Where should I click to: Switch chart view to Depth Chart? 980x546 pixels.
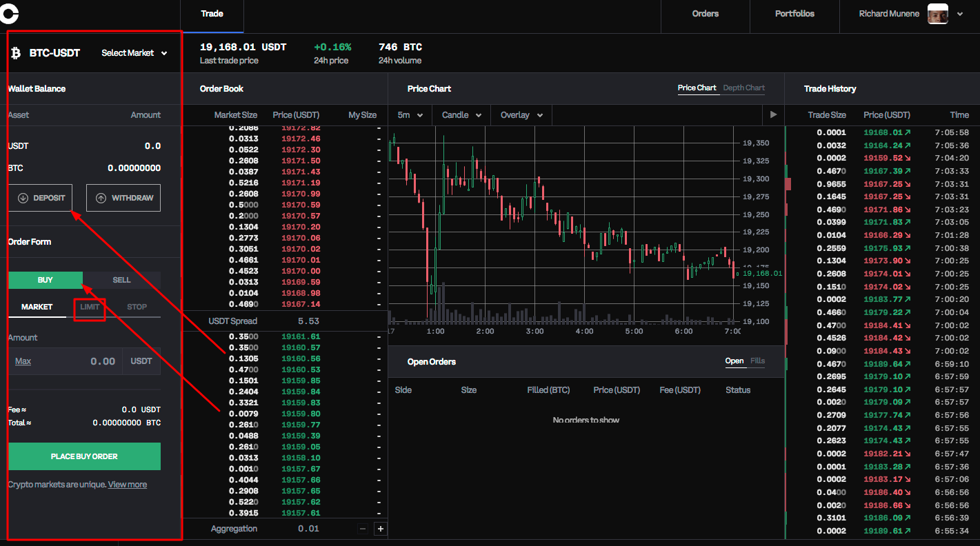(x=743, y=88)
